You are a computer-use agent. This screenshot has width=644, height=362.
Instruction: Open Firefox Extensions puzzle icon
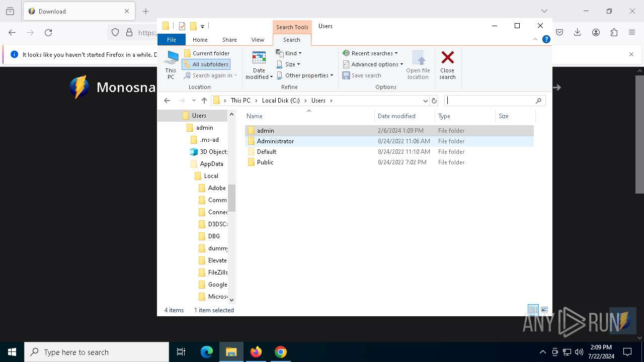click(614, 32)
